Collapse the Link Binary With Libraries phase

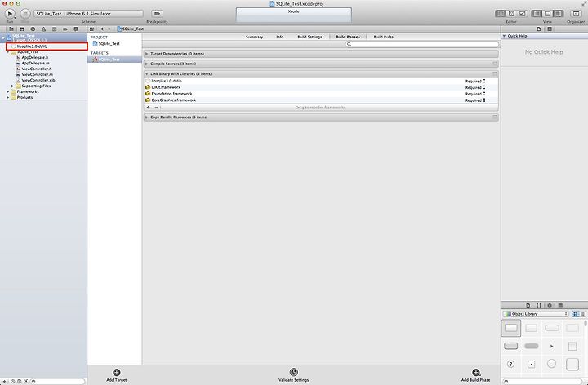click(147, 74)
